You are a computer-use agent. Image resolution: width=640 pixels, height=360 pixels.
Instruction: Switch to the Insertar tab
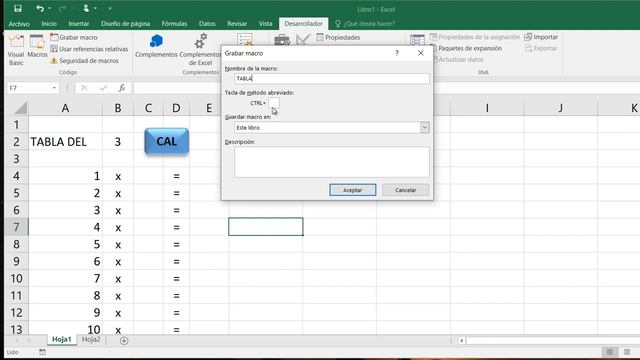tap(79, 24)
